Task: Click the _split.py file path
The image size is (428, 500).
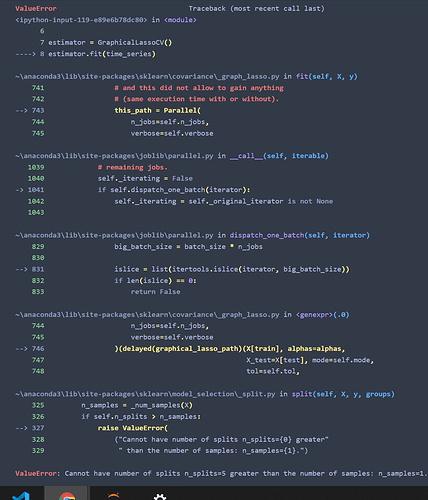Action: pyautogui.click(x=145, y=394)
